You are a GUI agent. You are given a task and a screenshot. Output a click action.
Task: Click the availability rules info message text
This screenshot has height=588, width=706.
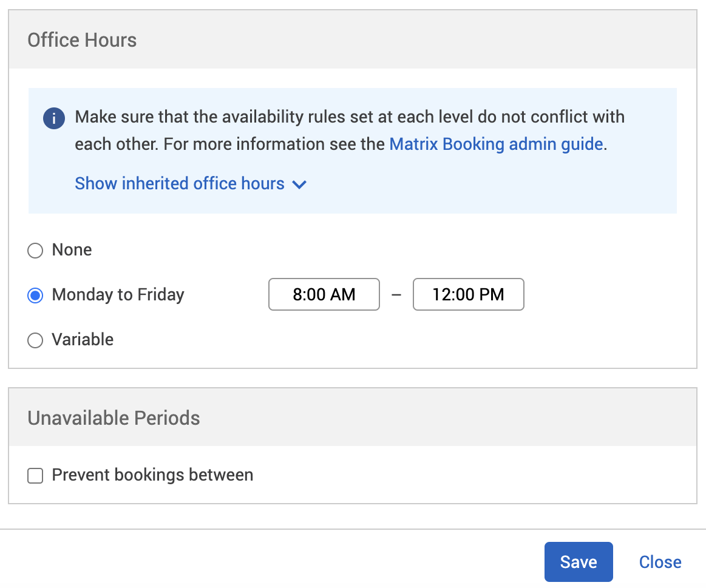350,117
